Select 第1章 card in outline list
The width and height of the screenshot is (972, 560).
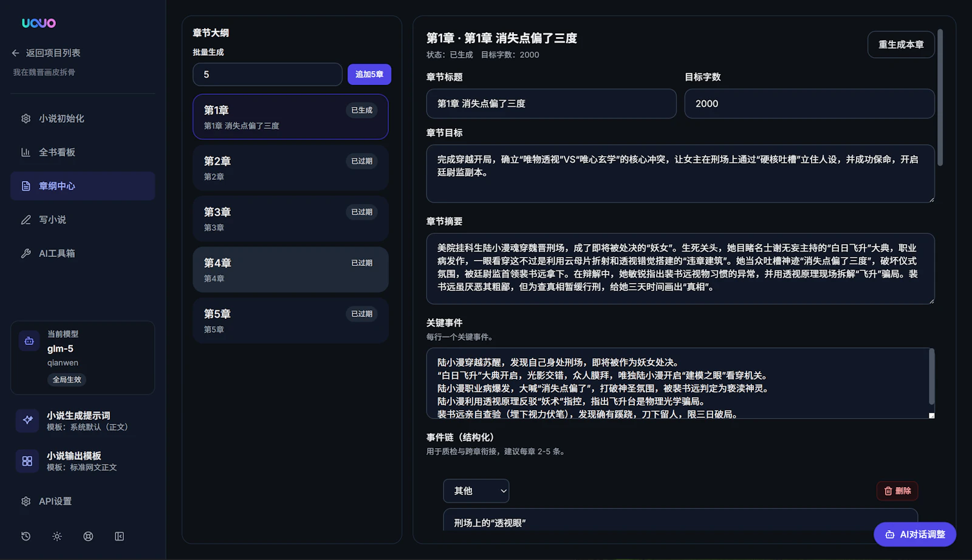[x=290, y=117]
